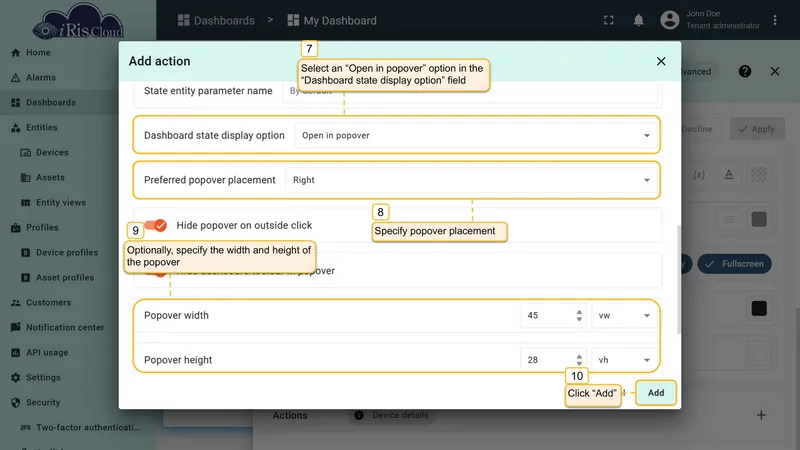Close the widget editor panel behind dialog
This screenshot has width=800, height=450.
774,71
